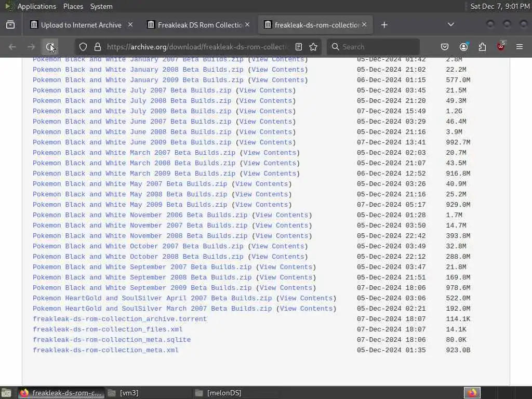This screenshot has width=532, height=399.
Task: Open November 2006 Beta Builds.zip link
Action: pos(140,215)
